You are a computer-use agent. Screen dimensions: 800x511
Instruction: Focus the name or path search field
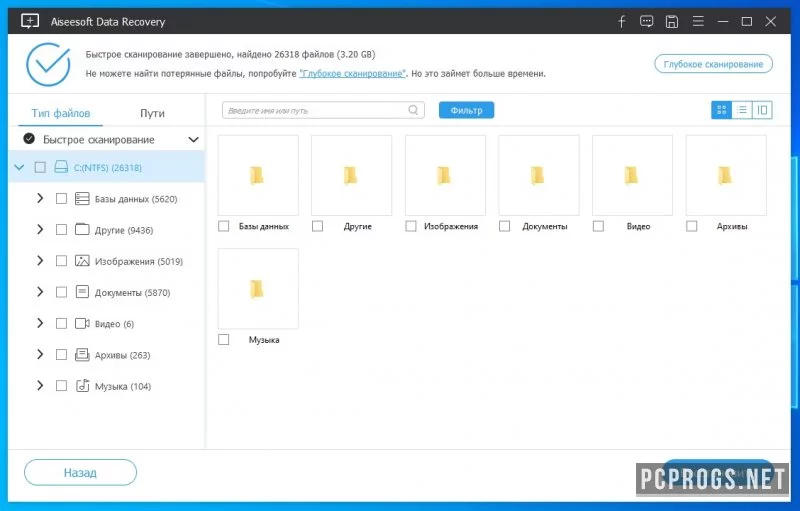323,110
